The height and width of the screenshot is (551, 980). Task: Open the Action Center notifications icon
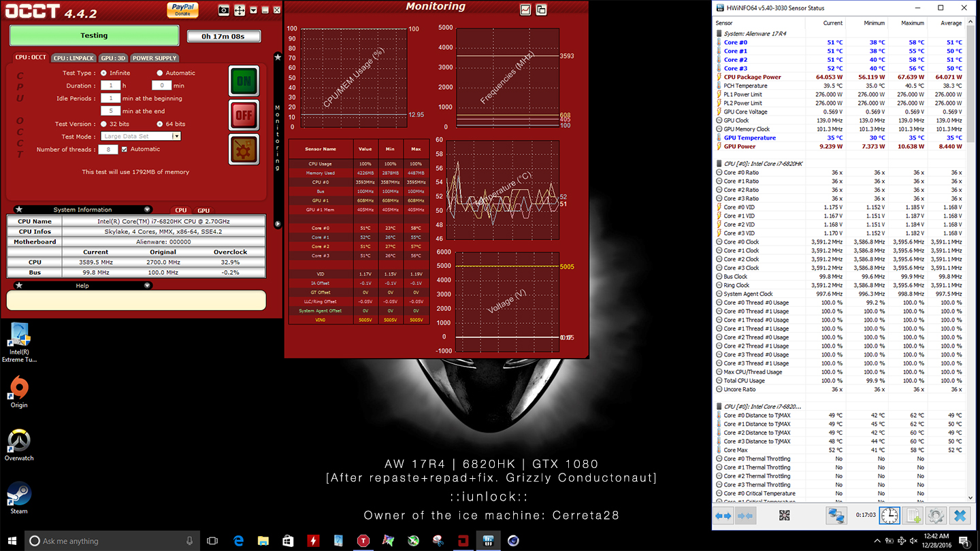point(964,541)
